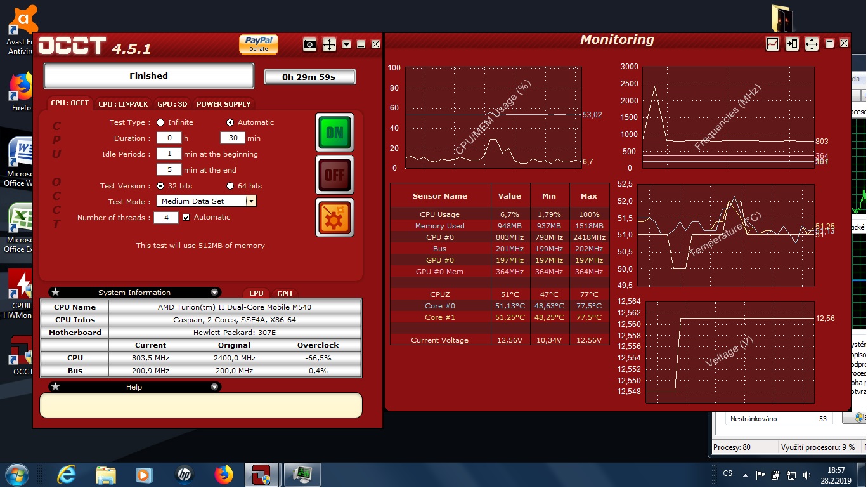Click the CPU/MEM Usage graph
The width and height of the screenshot is (868, 488).
click(x=493, y=117)
